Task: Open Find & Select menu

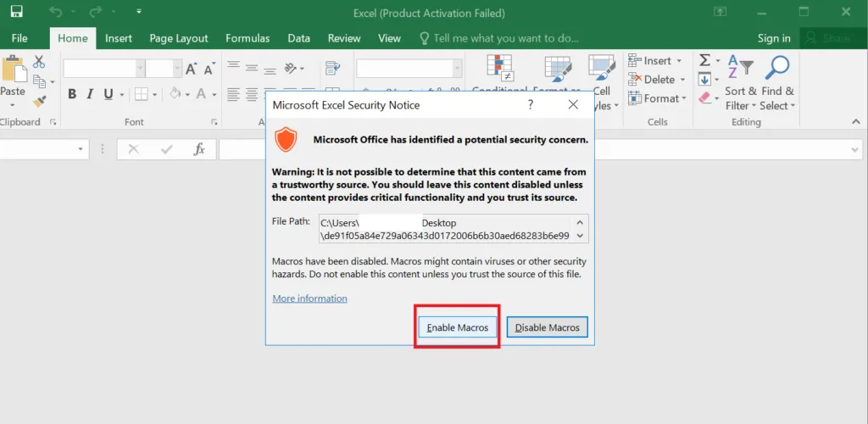Action: [777, 83]
